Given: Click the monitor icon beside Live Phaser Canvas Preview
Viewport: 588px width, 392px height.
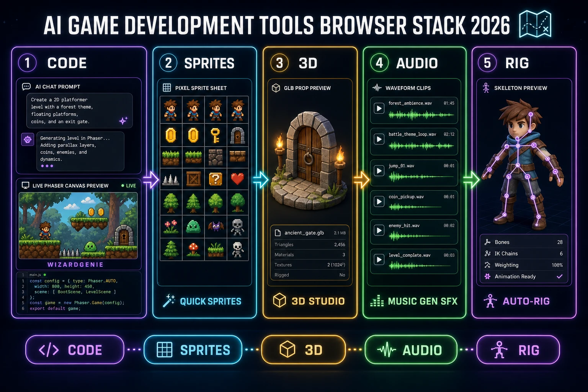Looking at the screenshot, I should pyautogui.click(x=26, y=185).
